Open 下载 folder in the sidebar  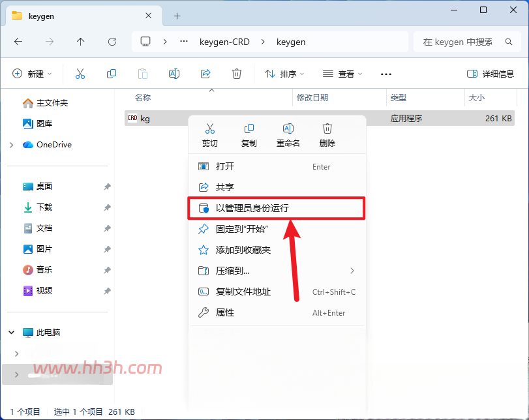tap(37, 207)
